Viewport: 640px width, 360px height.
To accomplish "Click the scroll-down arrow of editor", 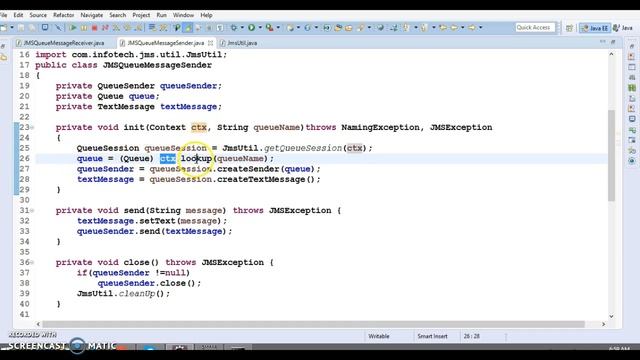I will 611,316.
